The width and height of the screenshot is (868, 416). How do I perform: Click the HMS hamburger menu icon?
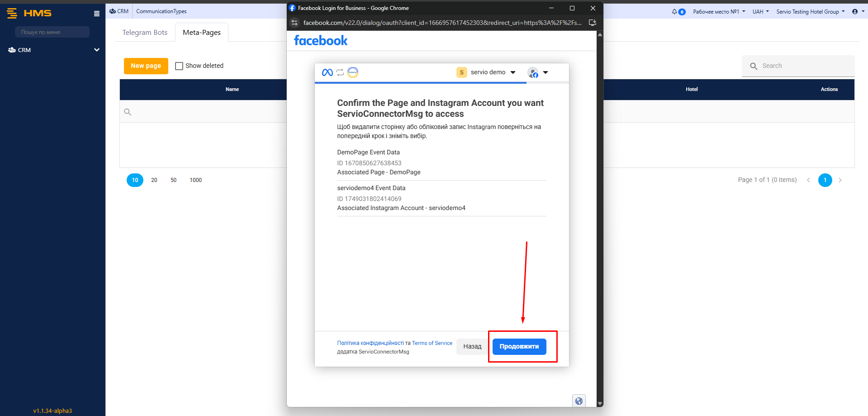coord(96,14)
